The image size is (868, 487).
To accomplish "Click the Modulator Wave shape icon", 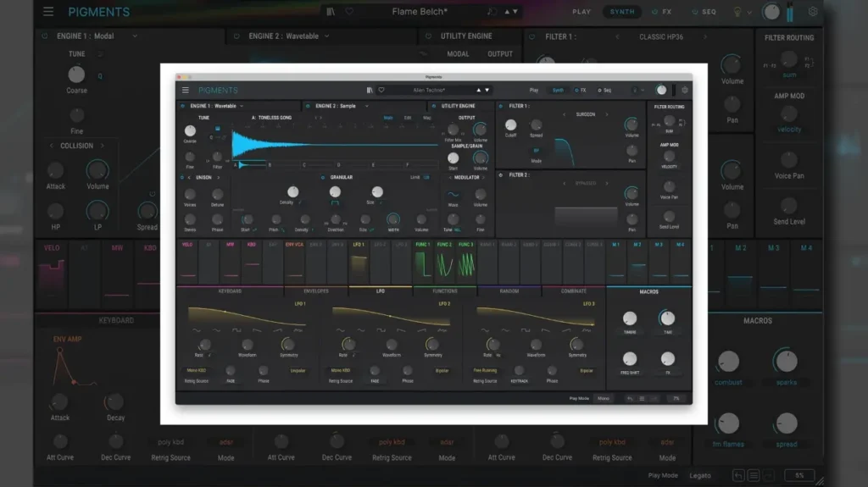I will [453, 194].
